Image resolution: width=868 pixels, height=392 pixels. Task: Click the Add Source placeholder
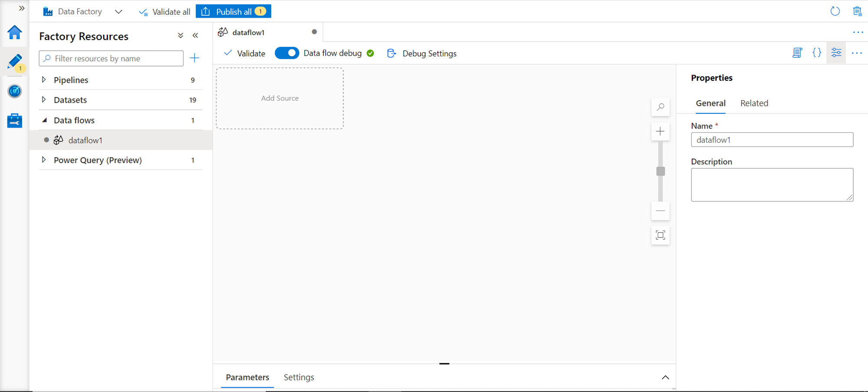[x=280, y=98]
